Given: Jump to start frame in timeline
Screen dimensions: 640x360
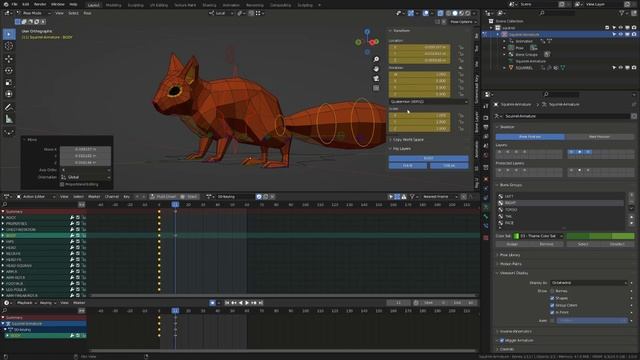Looking at the screenshot, I should click(227, 303).
